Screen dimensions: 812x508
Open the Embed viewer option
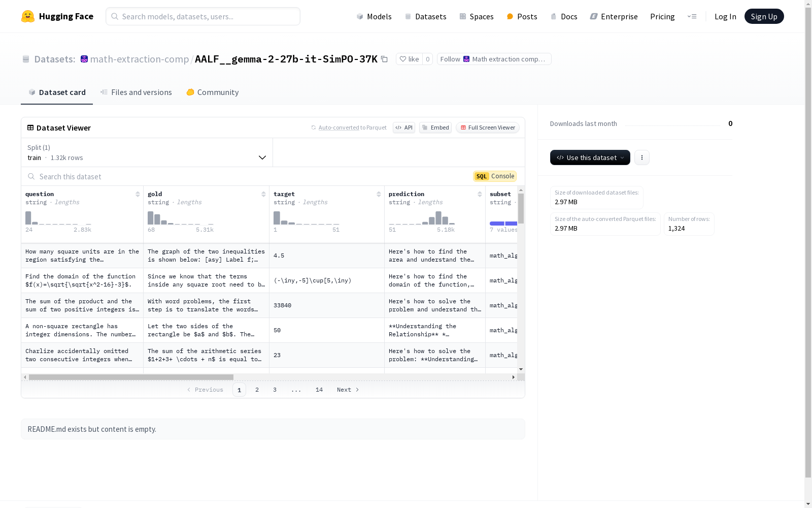tap(435, 128)
